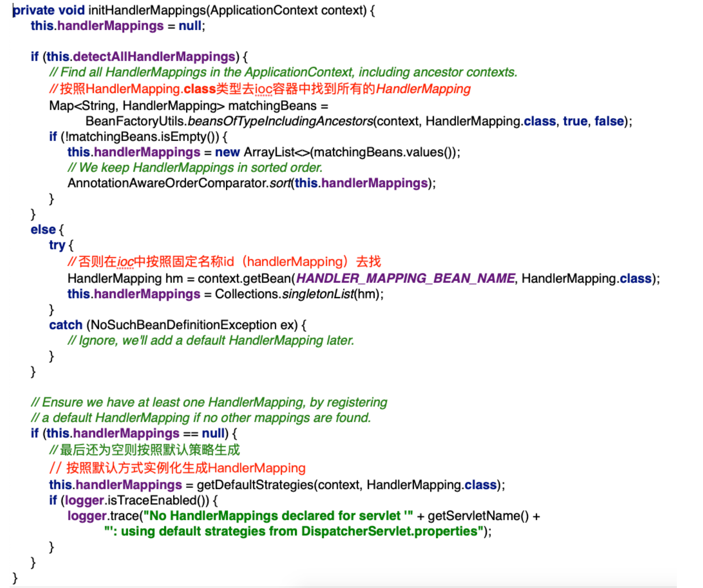The image size is (703, 588).
Task: Click detectAllHandlerMappings in if condition
Action: click(154, 56)
